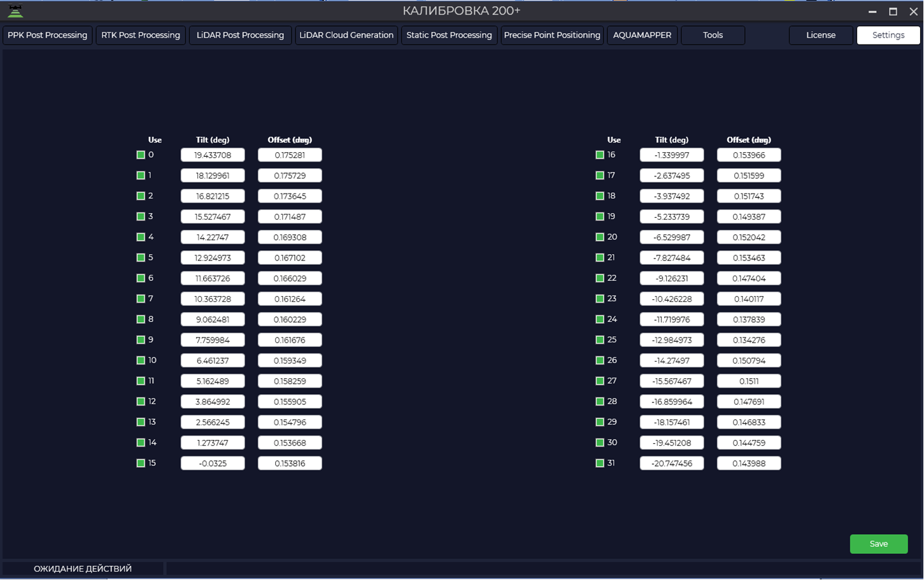This screenshot has width=924, height=580.
Task: Disable channel 15 Use checkbox
Action: click(141, 463)
